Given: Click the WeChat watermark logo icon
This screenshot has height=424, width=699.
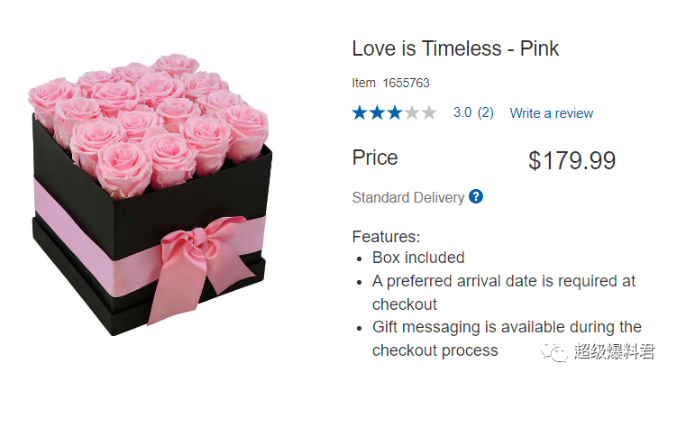Looking at the screenshot, I should click(555, 351).
